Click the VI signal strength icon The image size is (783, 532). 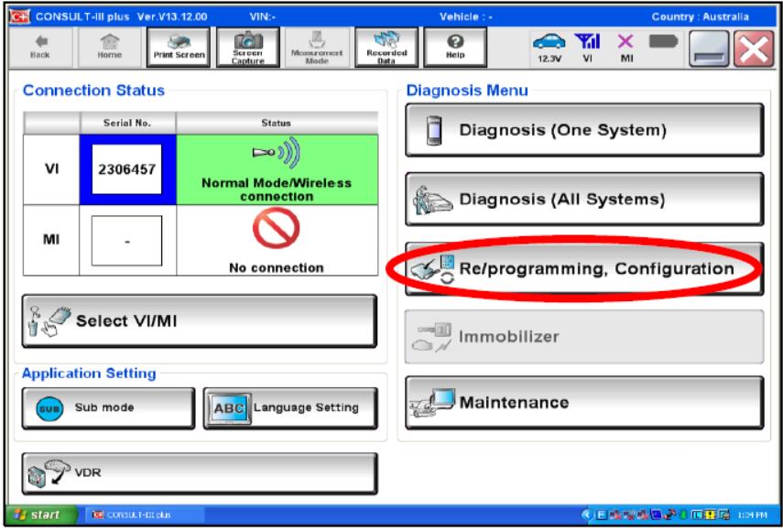[587, 48]
